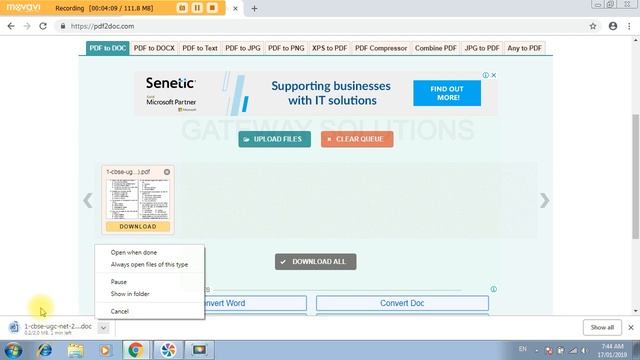Reload the pdf2doc page
The image size is (640, 360).
[43, 26]
